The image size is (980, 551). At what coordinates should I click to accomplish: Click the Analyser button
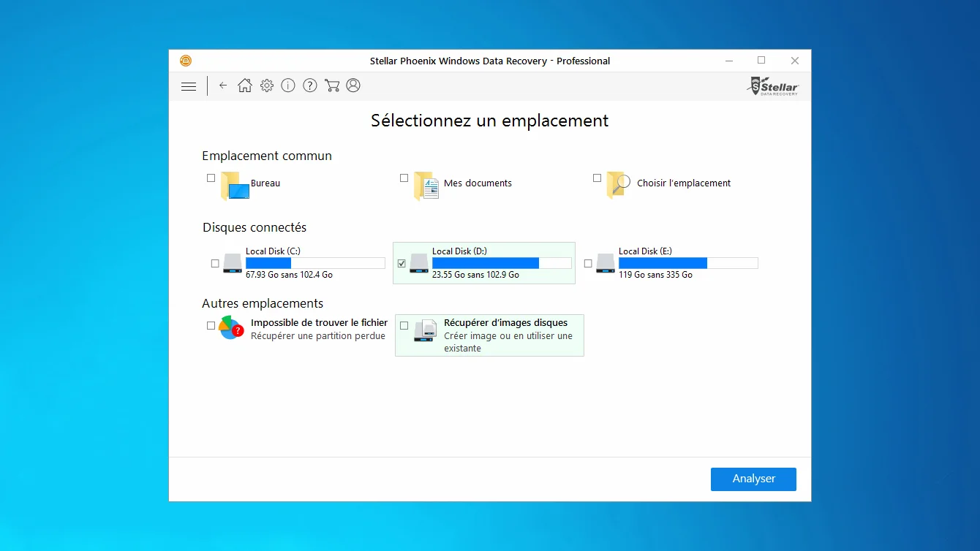click(x=753, y=479)
